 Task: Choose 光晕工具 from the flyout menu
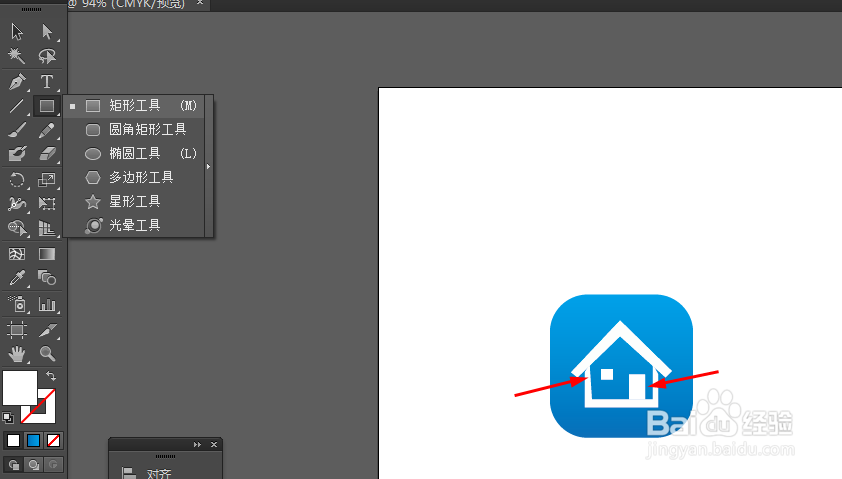pos(134,226)
